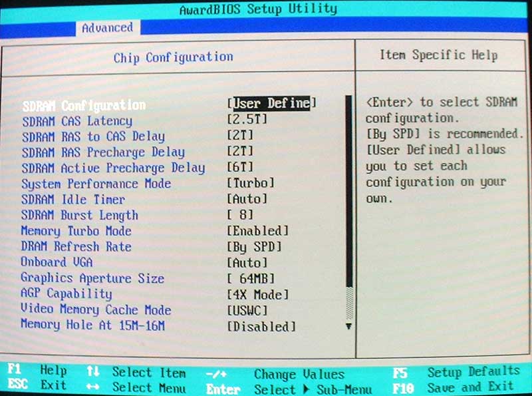Change the 2.5T CAS Latency value
532x396 pixels.
click(x=247, y=119)
